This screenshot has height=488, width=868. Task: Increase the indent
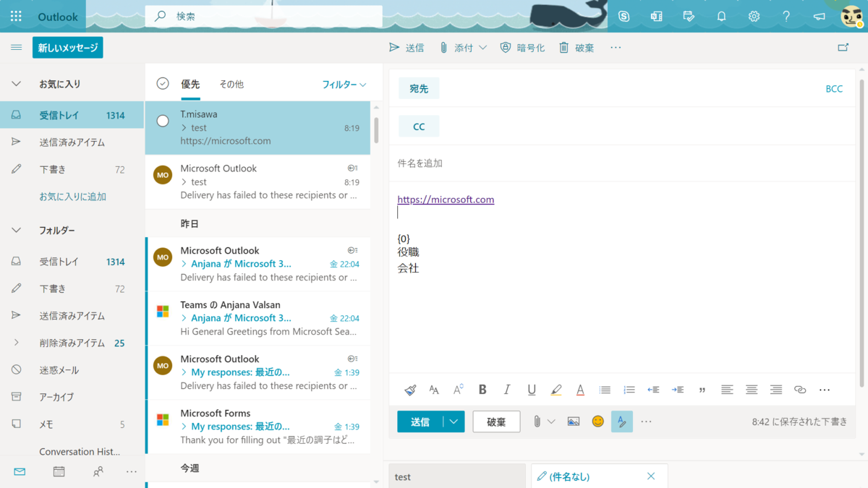[678, 390]
